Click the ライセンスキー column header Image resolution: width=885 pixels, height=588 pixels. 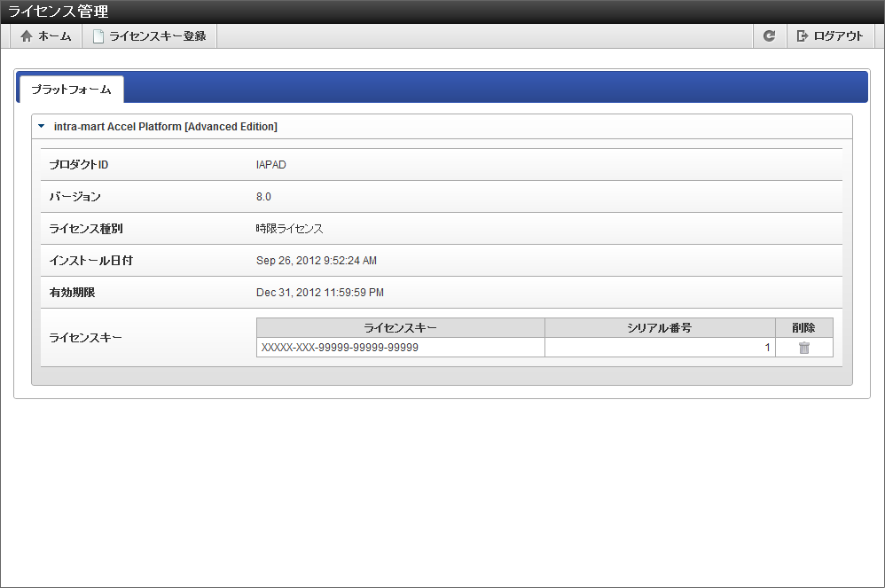click(400, 328)
